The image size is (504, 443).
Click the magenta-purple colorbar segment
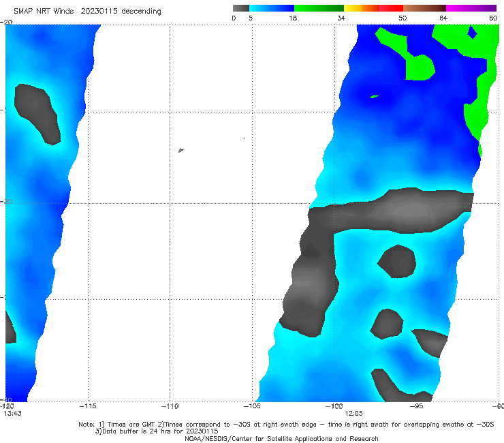471,8
